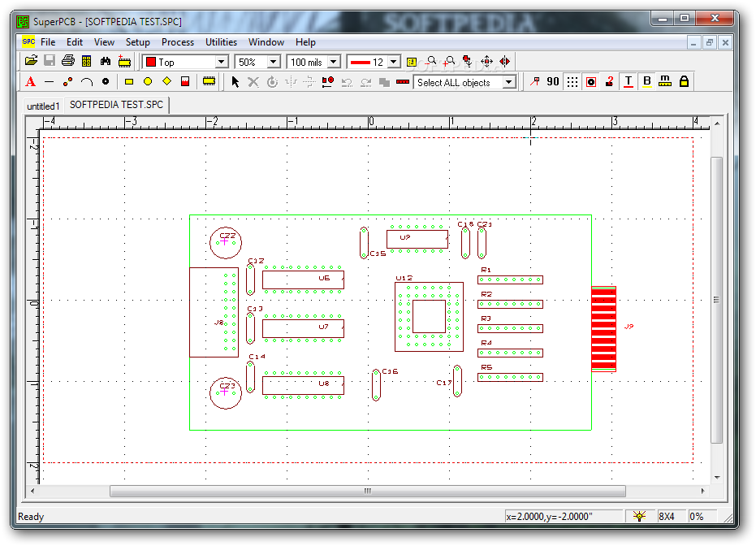Select the arc drawing tool
Screen dimensions: 756x546
pyautogui.click(x=87, y=81)
